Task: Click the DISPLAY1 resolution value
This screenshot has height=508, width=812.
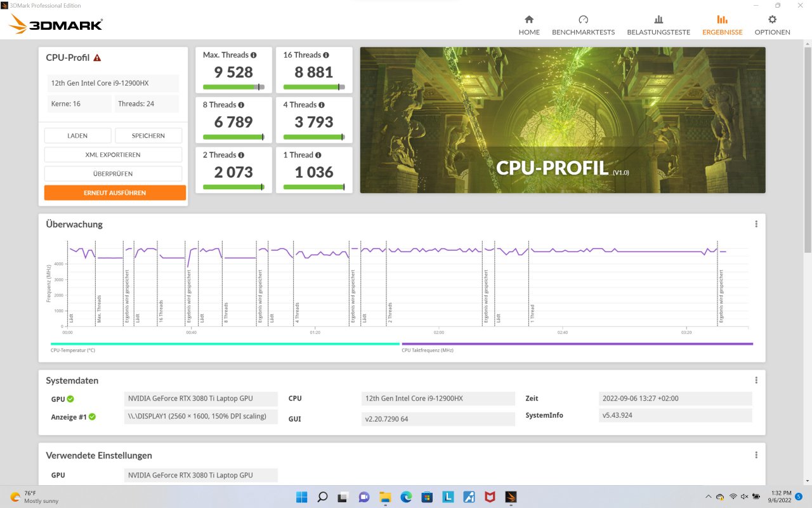Action: (x=201, y=417)
